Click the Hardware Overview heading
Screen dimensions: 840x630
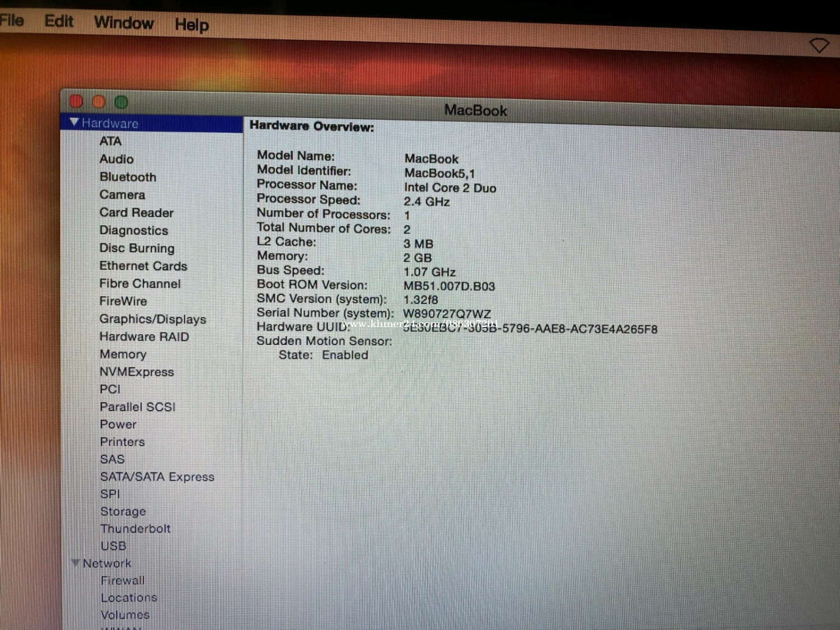tap(312, 126)
